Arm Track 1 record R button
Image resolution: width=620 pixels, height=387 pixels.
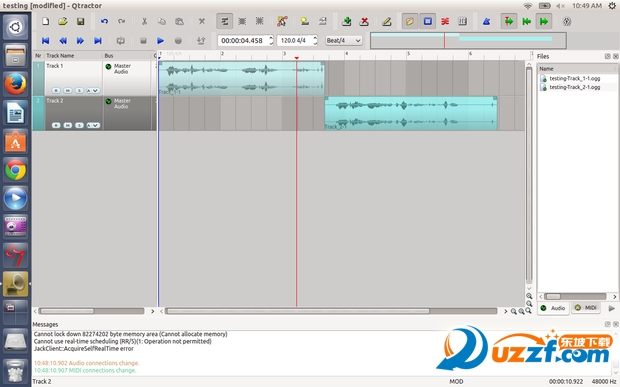(56, 91)
